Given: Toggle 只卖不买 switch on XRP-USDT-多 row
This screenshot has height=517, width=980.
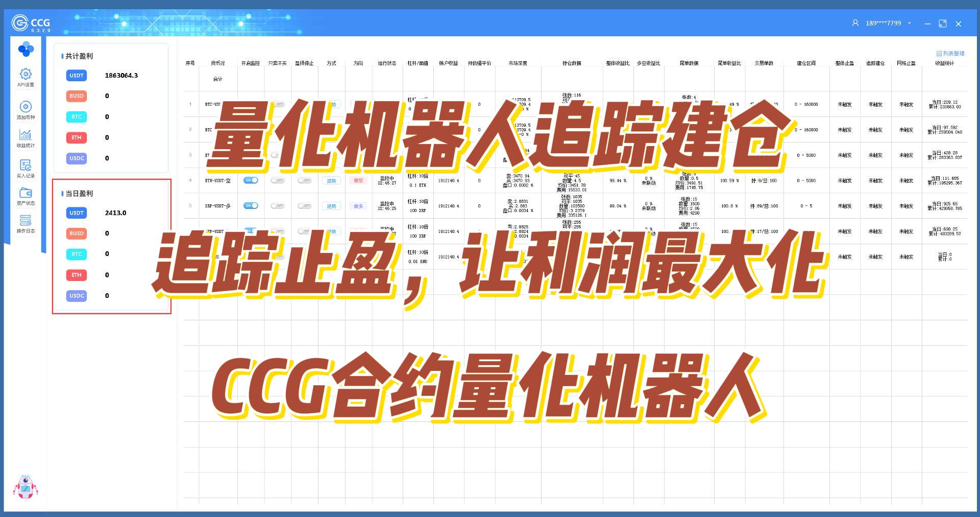Looking at the screenshot, I should coord(277,206).
